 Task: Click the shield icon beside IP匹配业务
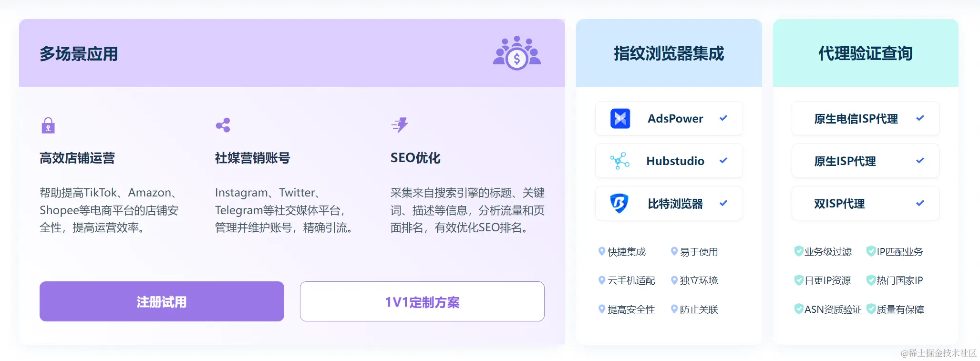pos(871,251)
